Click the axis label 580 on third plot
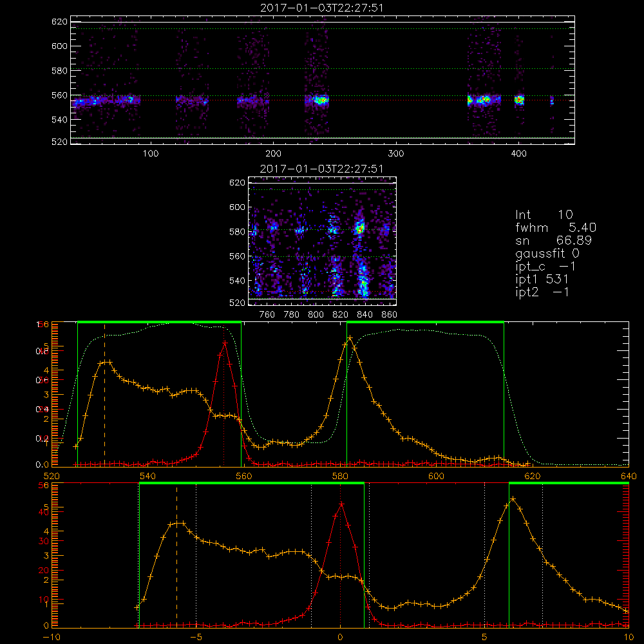 click(339, 477)
